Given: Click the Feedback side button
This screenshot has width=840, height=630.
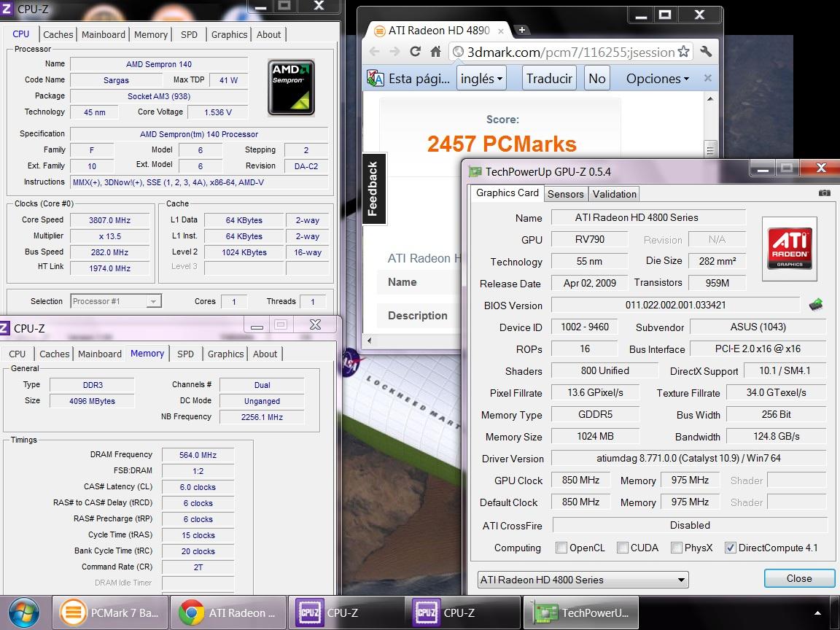Looking at the screenshot, I should point(373,189).
